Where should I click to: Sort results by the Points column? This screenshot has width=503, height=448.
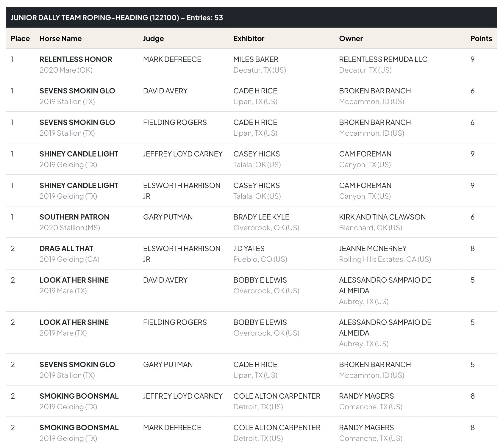tap(481, 38)
